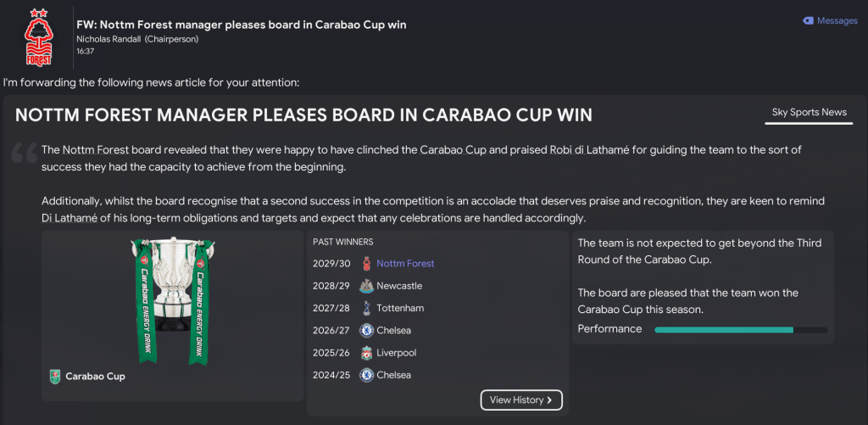Screen dimensions: 868x425
Task: Open Newcastle from past winners list
Action: pyautogui.click(x=399, y=286)
